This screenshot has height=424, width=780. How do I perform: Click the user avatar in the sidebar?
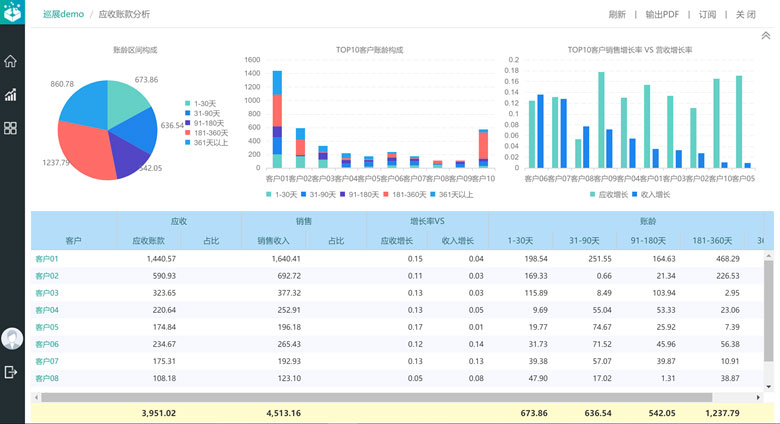pos(12,339)
